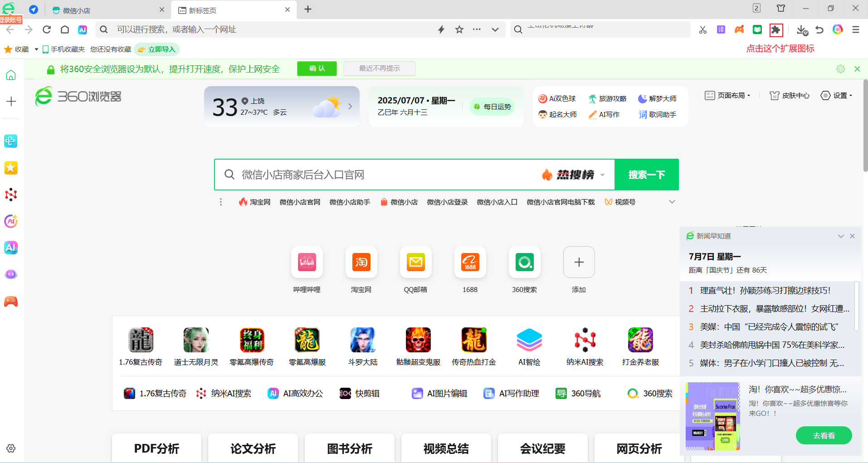Dismiss the default browser notification bar
This screenshot has width=868, height=463.
[x=857, y=69]
